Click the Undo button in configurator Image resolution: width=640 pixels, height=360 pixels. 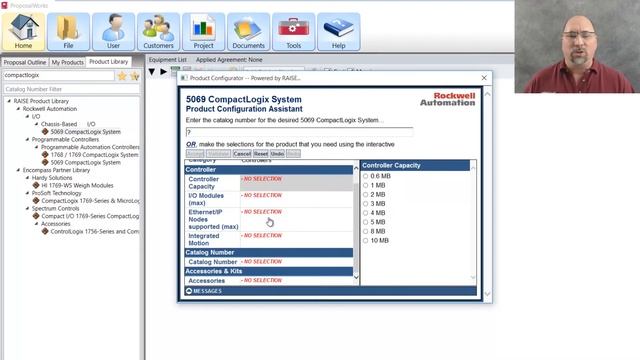[277, 154]
